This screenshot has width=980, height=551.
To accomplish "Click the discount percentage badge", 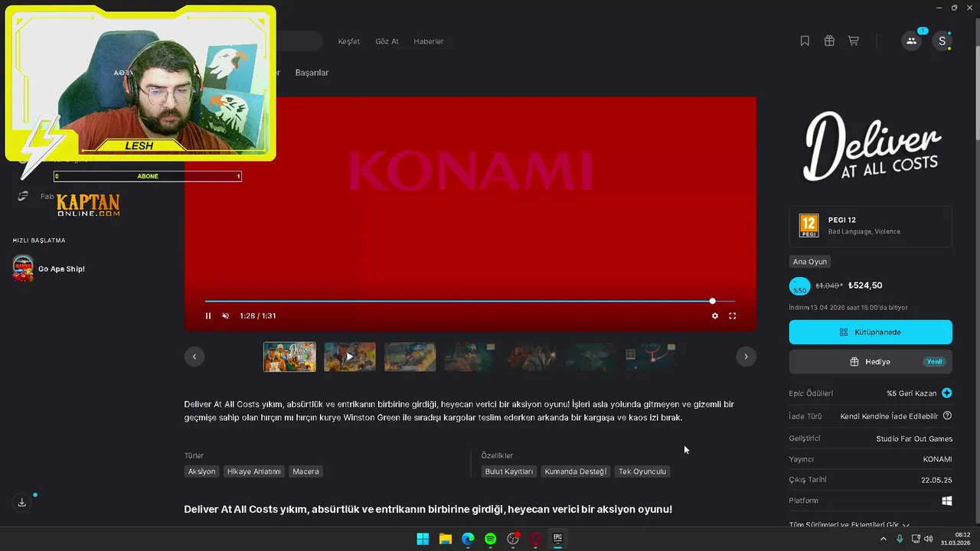I will (x=799, y=286).
